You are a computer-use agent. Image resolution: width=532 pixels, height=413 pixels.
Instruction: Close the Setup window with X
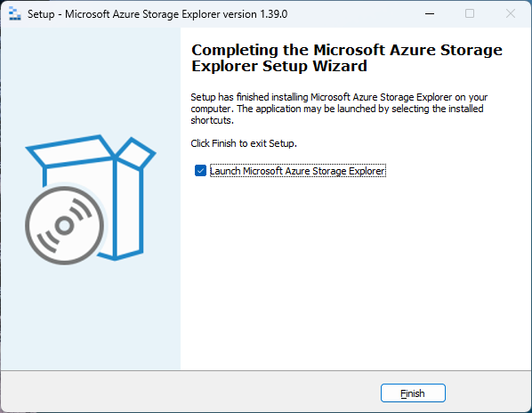[511, 14]
